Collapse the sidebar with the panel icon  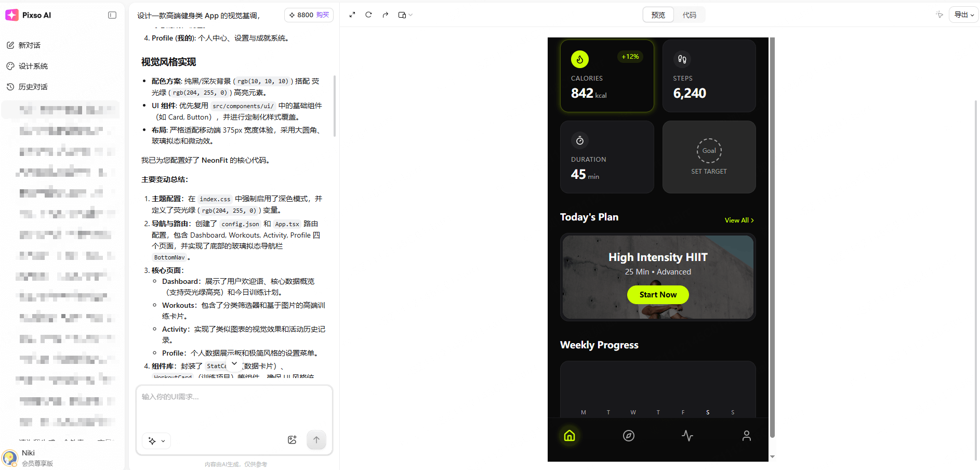click(112, 15)
